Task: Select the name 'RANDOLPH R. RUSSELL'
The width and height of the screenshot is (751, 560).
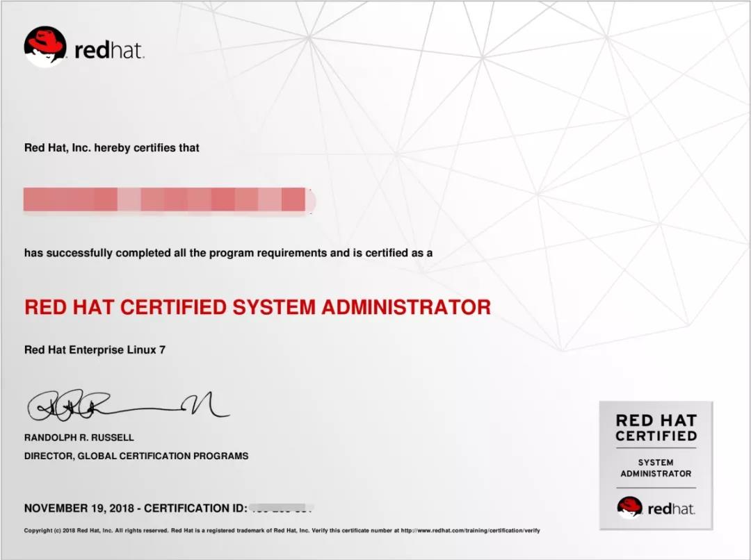Action: [79, 438]
